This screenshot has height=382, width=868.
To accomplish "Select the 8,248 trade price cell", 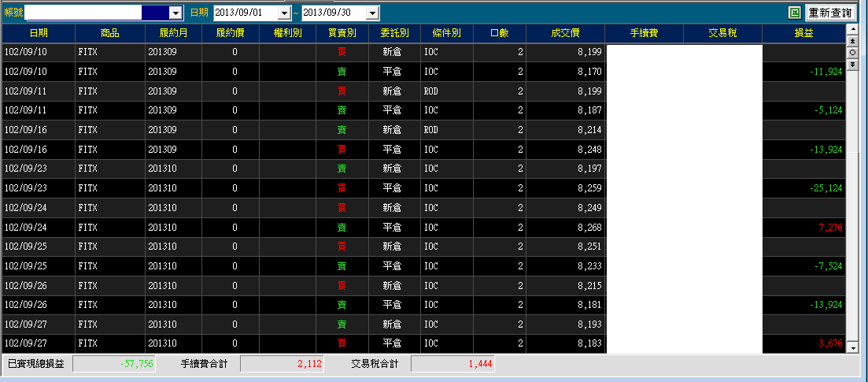I will pos(566,150).
